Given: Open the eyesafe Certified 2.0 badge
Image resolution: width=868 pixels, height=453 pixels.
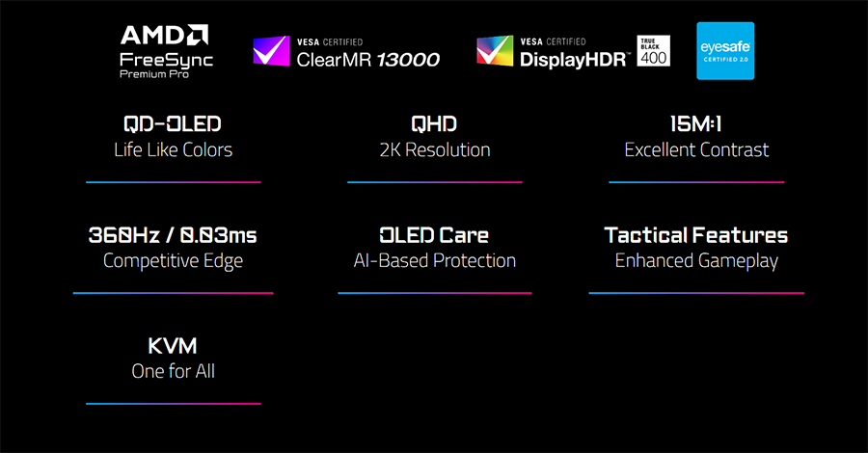Looking at the screenshot, I should click(725, 51).
